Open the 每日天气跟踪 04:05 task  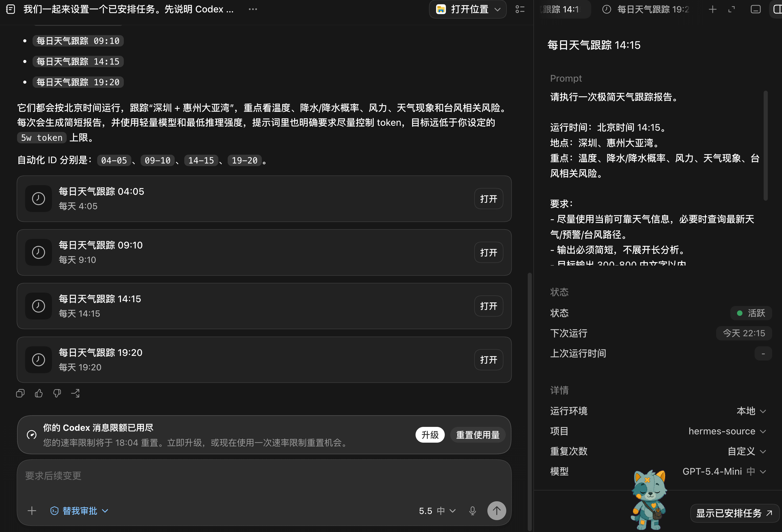(x=489, y=199)
